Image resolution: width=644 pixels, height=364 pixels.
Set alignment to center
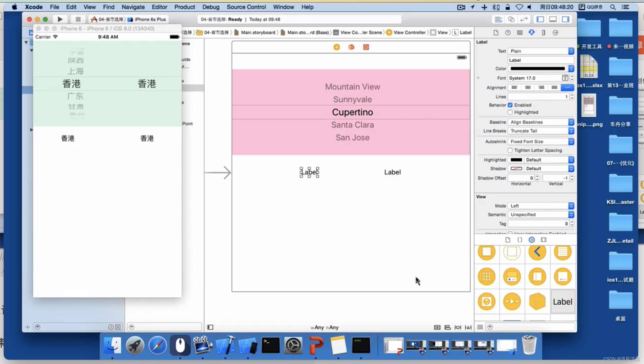(528, 87)
